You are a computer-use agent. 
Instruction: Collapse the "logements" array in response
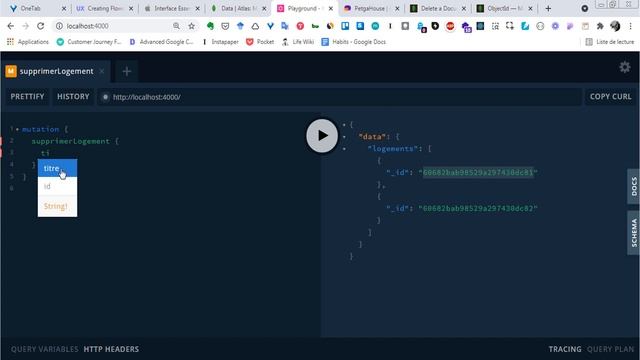[344, 149]
